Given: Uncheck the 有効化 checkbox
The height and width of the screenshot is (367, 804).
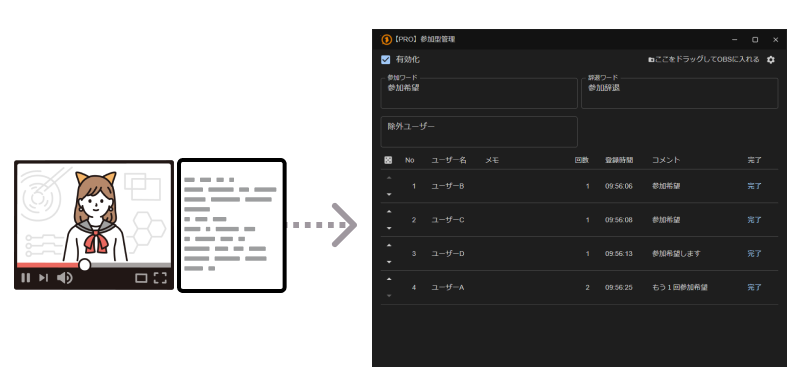Looking at the screenshot, I should [386, 59].
